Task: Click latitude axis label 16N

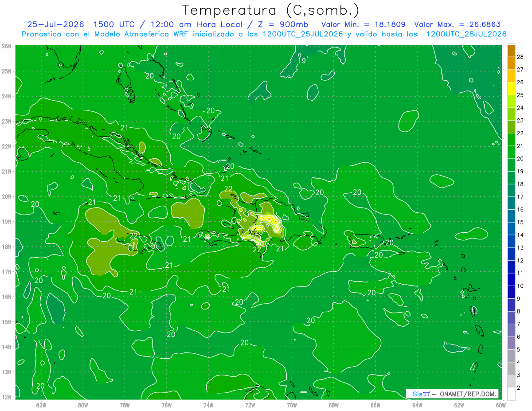Action: [x=7, y=297]
